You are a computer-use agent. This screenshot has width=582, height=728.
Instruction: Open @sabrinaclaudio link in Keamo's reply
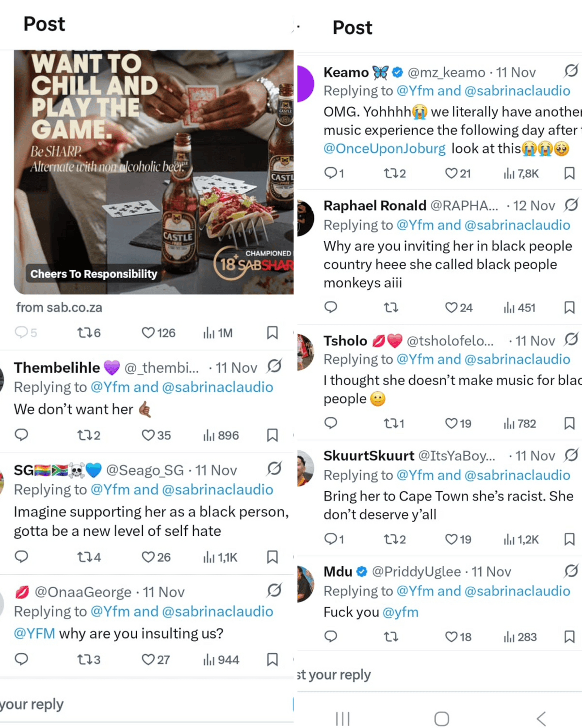[x=517, y=91]
